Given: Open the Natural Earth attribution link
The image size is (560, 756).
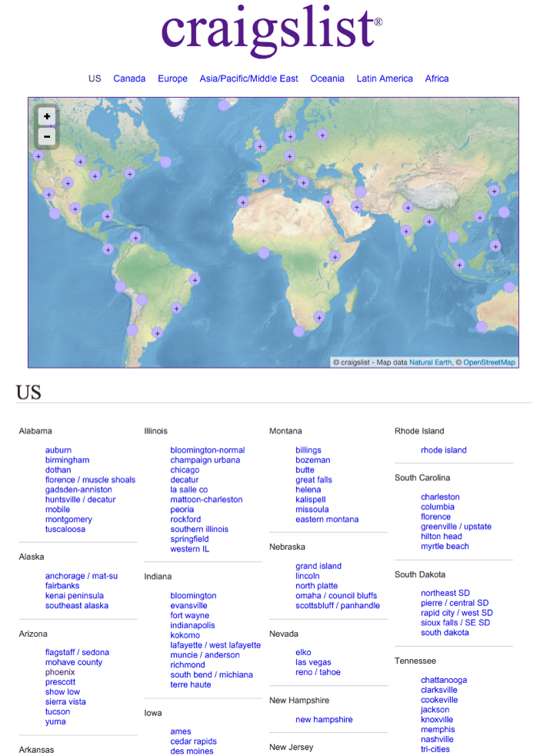Looking at the screenshot, I should [x=431, y=362].
